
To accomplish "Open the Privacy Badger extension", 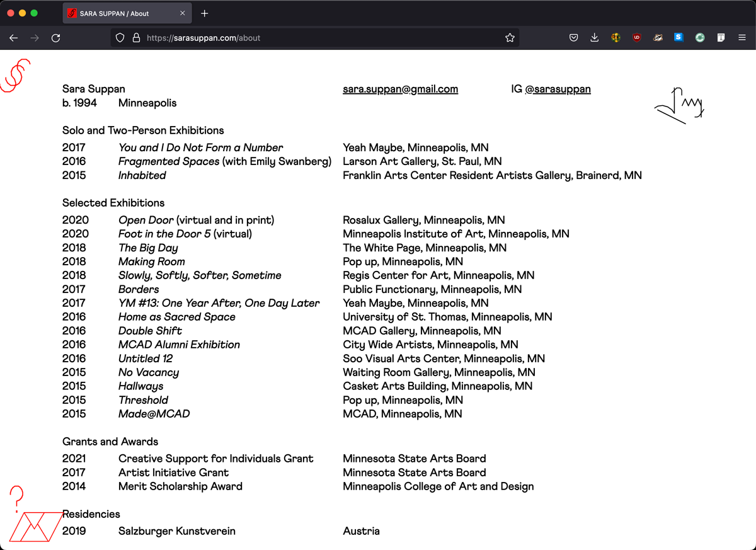I will (x=658, y=38).
